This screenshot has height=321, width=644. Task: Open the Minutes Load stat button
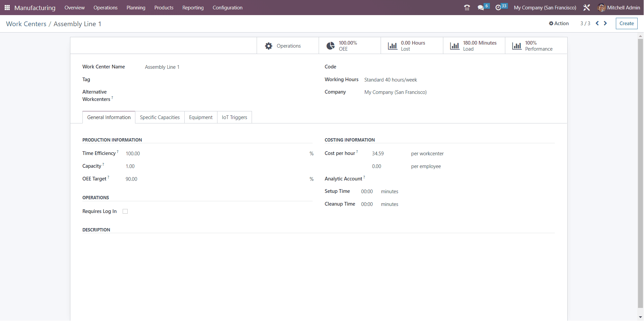pyautogui.click(x=474, y=46)
